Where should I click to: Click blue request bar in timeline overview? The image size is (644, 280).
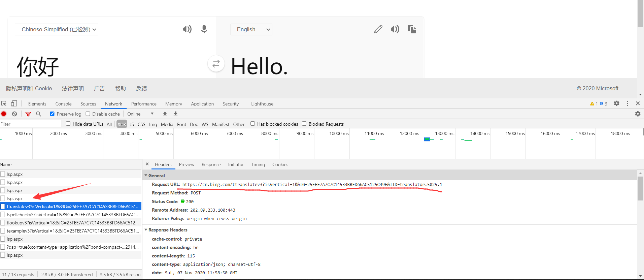[427, 139]
